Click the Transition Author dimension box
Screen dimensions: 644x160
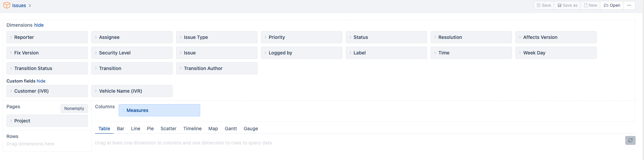tap(217, 68)
